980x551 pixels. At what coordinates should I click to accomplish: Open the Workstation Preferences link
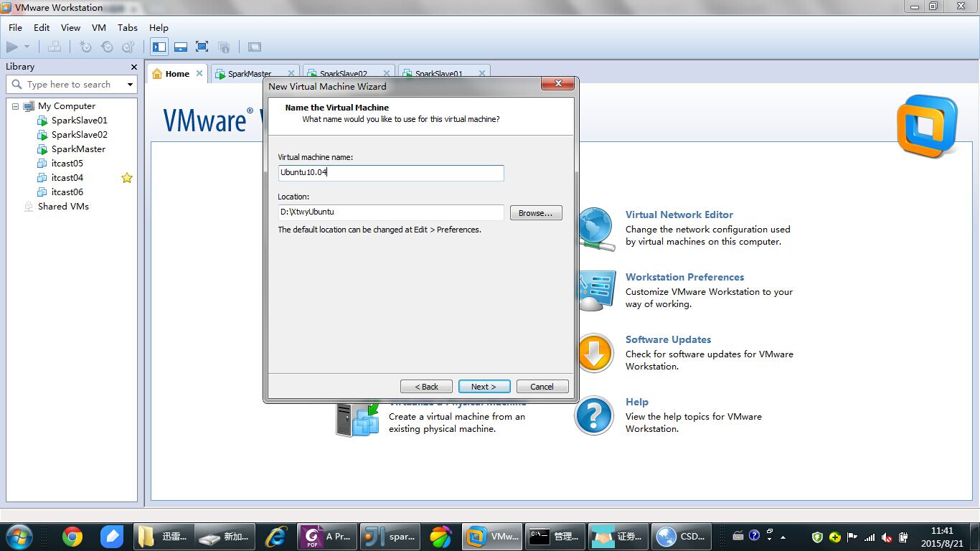pyautogui.click(x=684, y=277)
